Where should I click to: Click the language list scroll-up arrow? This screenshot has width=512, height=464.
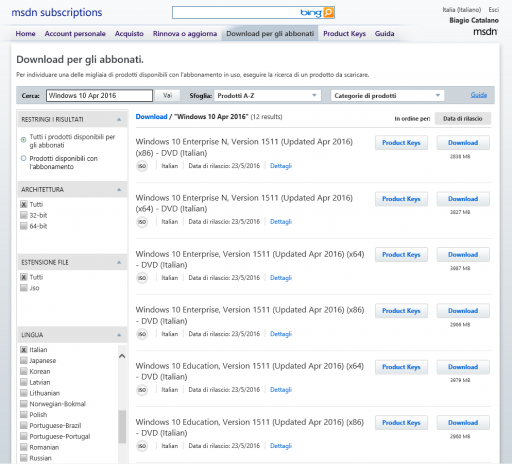(122, 356)
